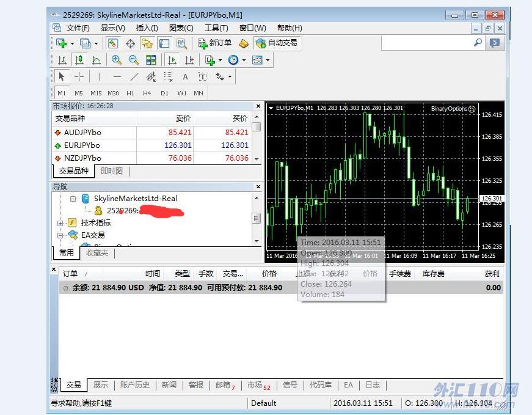Open the 邮箱 terminal tab

tap(225, 385)
